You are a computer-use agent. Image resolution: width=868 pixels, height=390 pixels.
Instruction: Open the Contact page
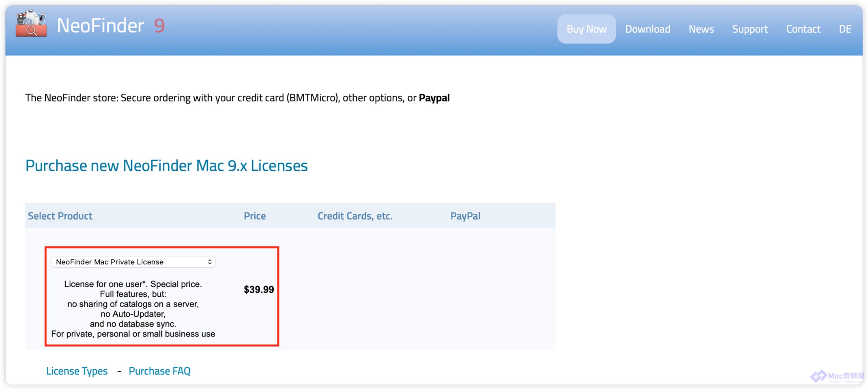803,29
